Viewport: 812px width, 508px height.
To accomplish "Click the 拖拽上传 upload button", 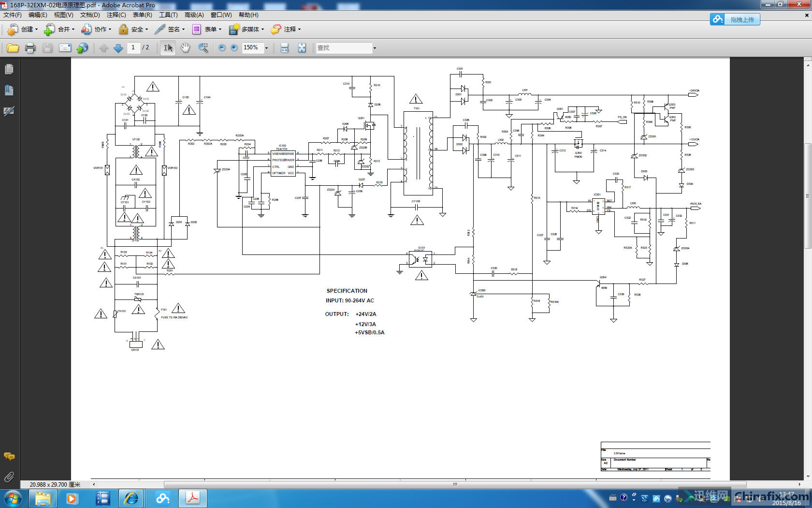I will [735, 19].
